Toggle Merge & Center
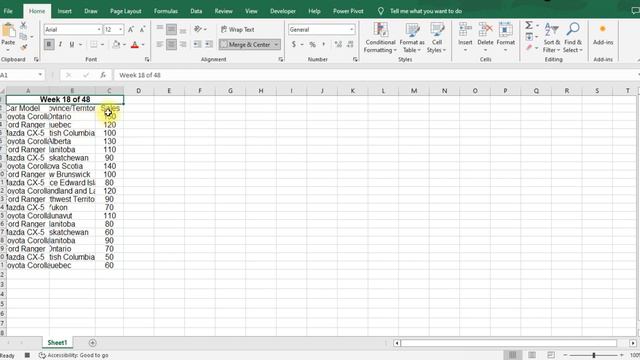 (246, 44)
